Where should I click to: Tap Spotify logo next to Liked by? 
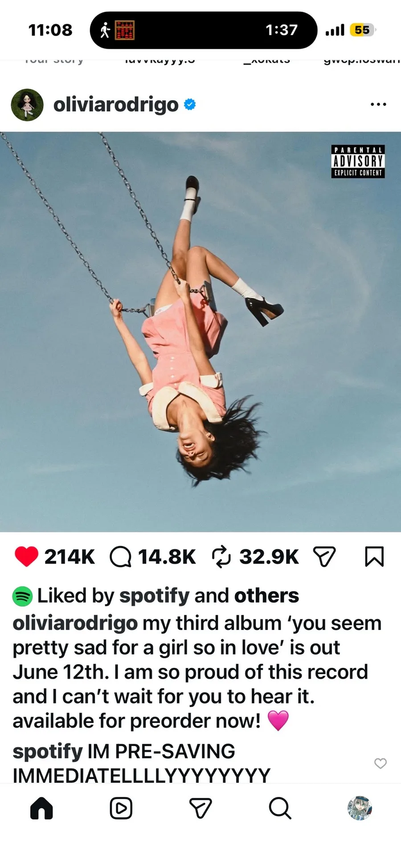(x=22, y=596)
